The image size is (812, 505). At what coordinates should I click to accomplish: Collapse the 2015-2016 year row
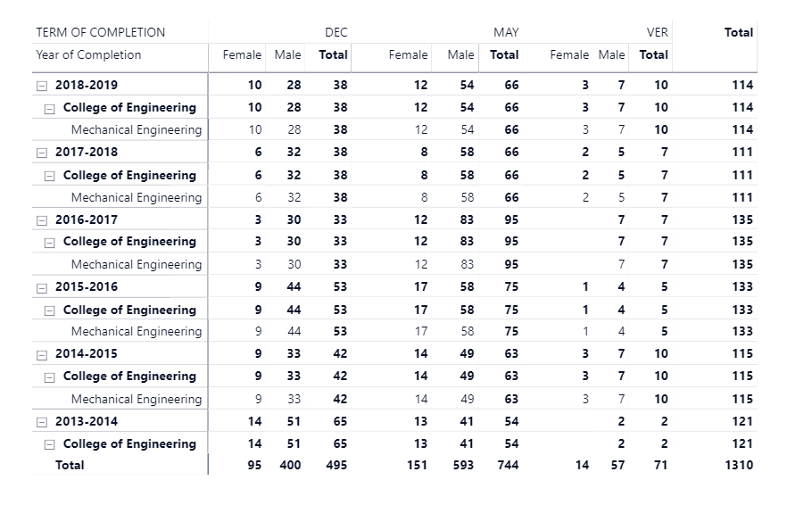pyautogui.click(x=42, y=288)
